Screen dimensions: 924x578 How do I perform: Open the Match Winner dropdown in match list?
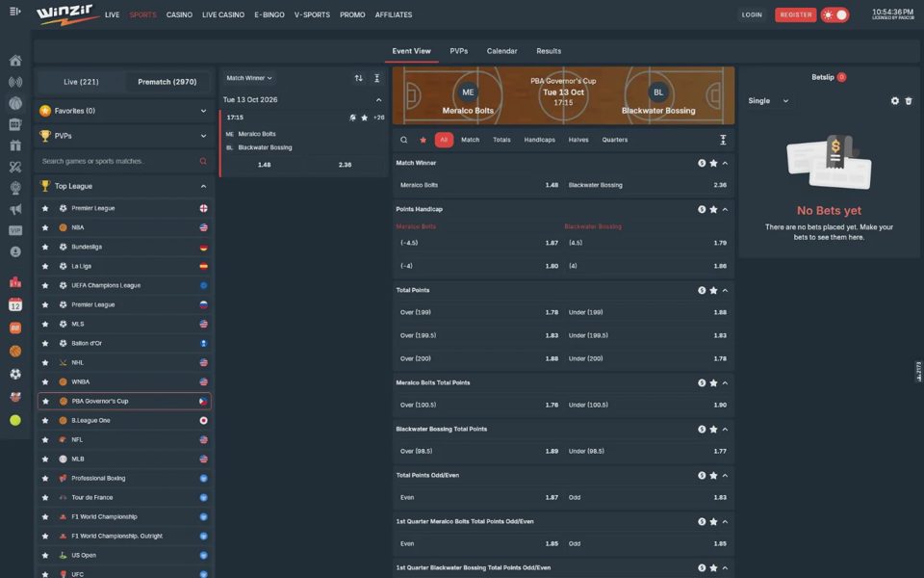tap(248, 78)
